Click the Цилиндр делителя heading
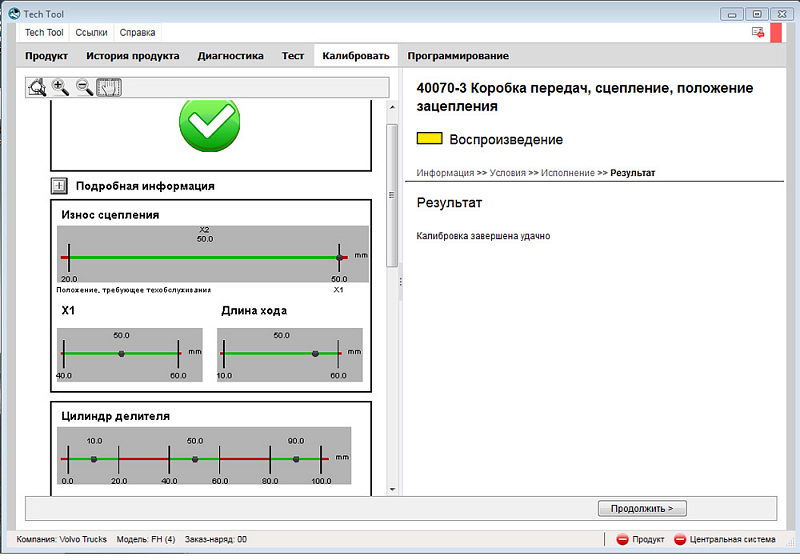 click(x=115, y=416)
